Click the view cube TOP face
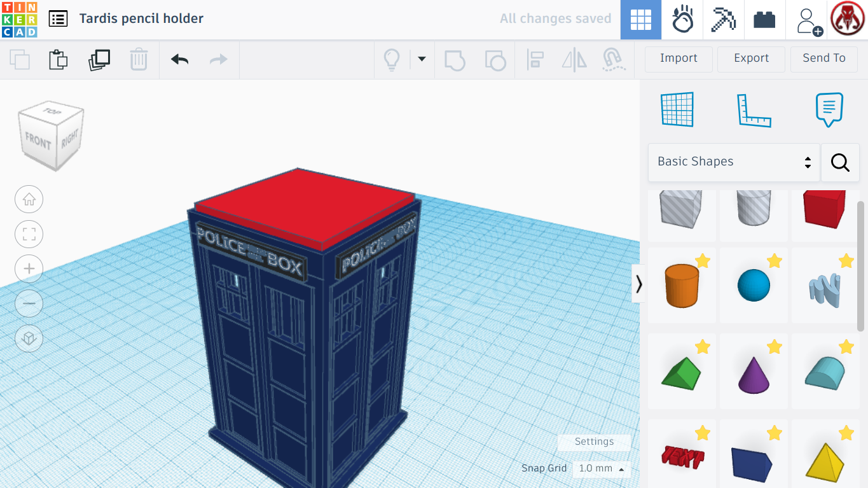 (52, 112)
